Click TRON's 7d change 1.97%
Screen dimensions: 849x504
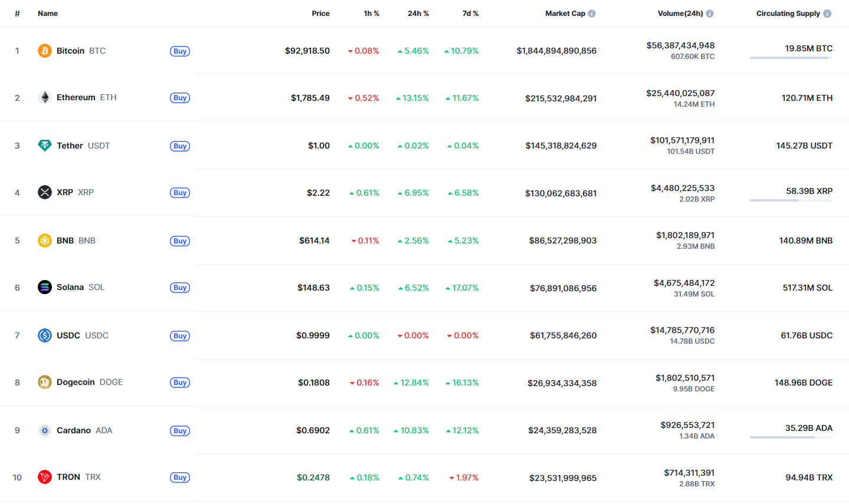point(464,477)
